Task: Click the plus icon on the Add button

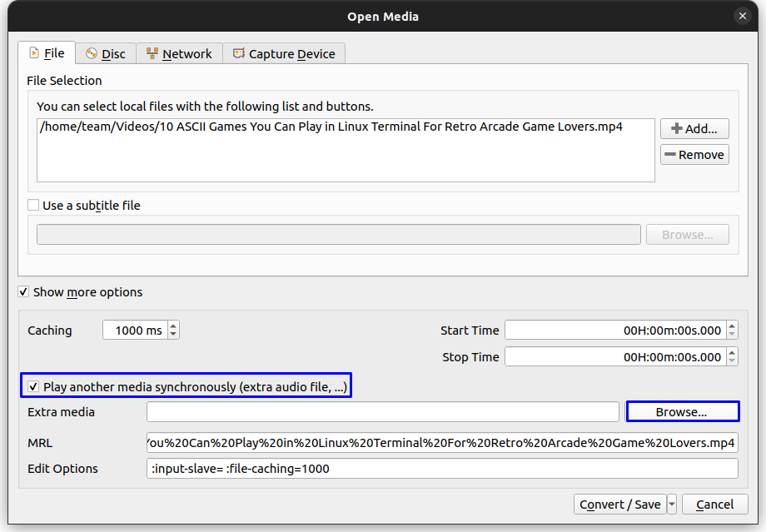Action: (676, 129)
